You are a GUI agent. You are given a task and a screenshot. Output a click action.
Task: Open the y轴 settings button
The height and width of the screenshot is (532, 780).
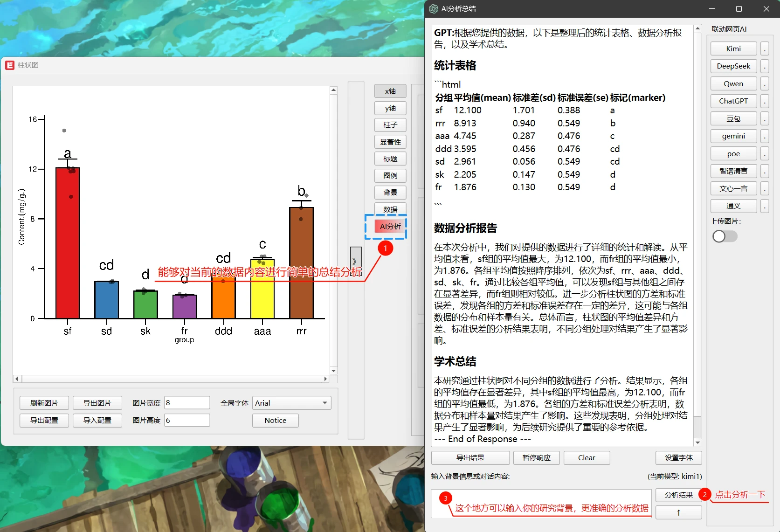390,108
